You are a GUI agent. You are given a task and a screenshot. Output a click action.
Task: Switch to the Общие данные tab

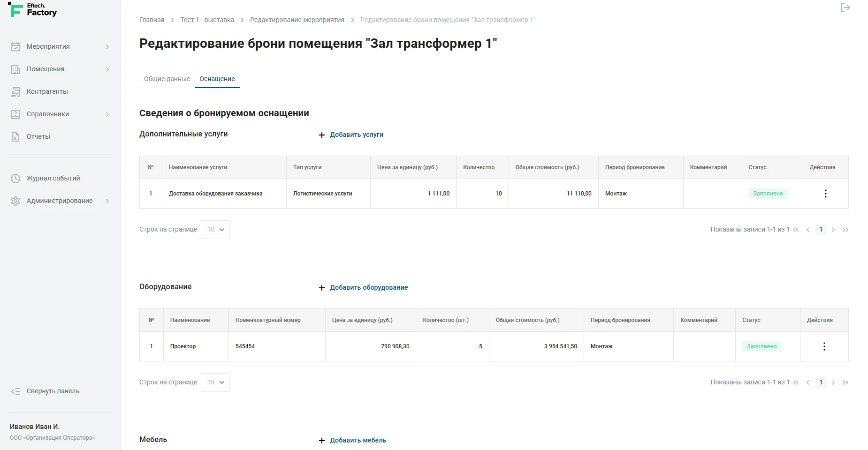click(x=167, y=79)
